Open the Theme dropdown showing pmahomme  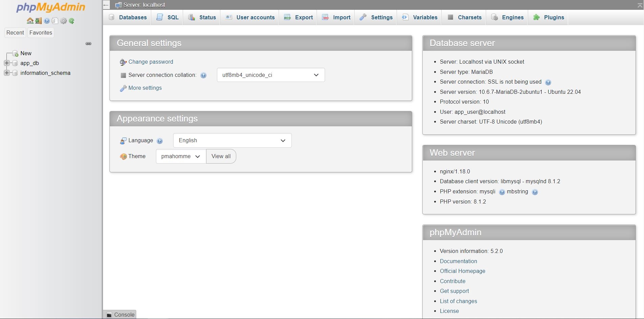[181, 156]
